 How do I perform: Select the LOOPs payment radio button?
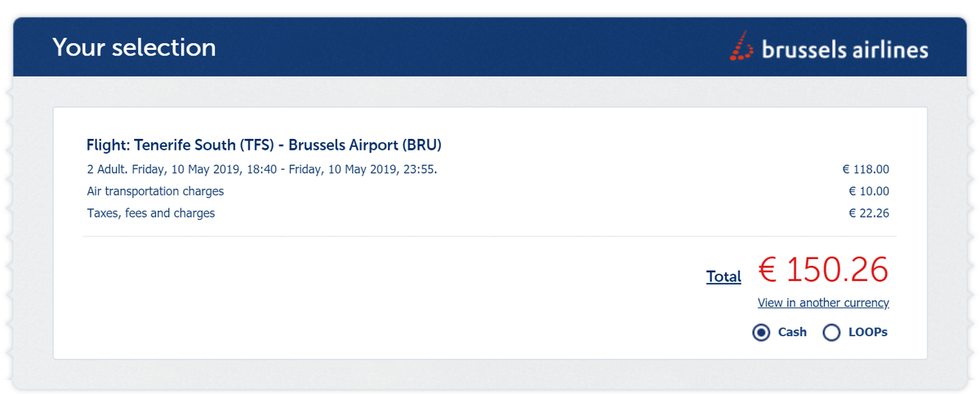831,333
